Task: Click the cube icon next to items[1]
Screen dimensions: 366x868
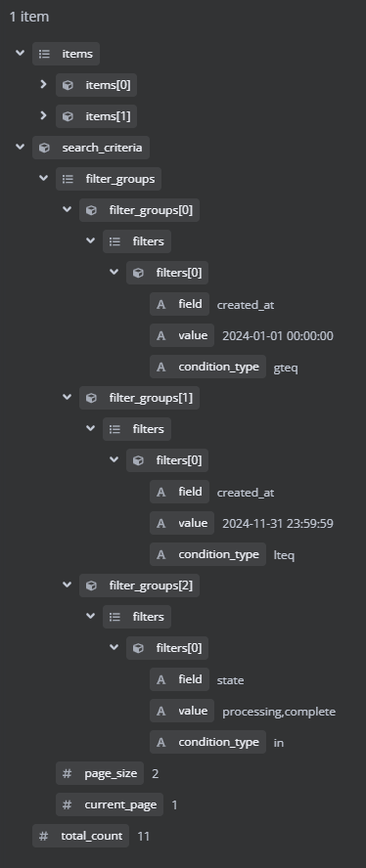Action: (x=68, y=116)
